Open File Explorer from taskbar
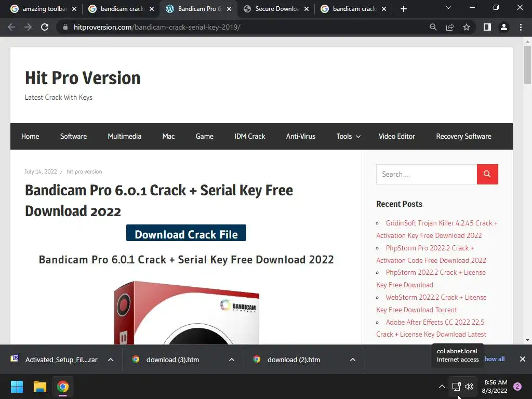Image resolution: width=532 pixels, height=399 pixels. tap(39, 387)
